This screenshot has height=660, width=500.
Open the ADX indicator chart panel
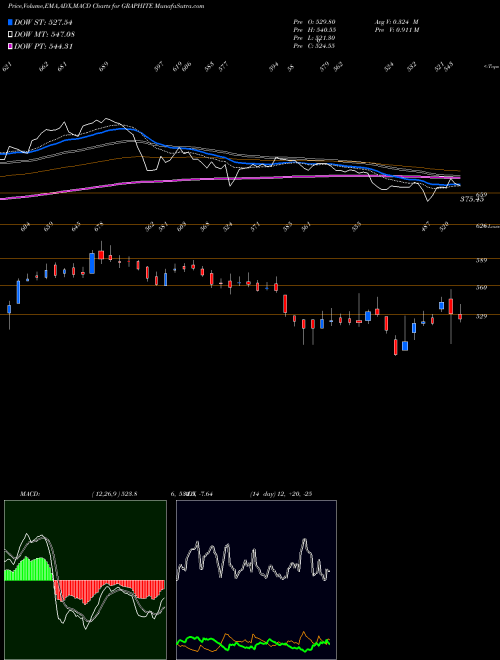pyautogui.click(x=256, y=580)
